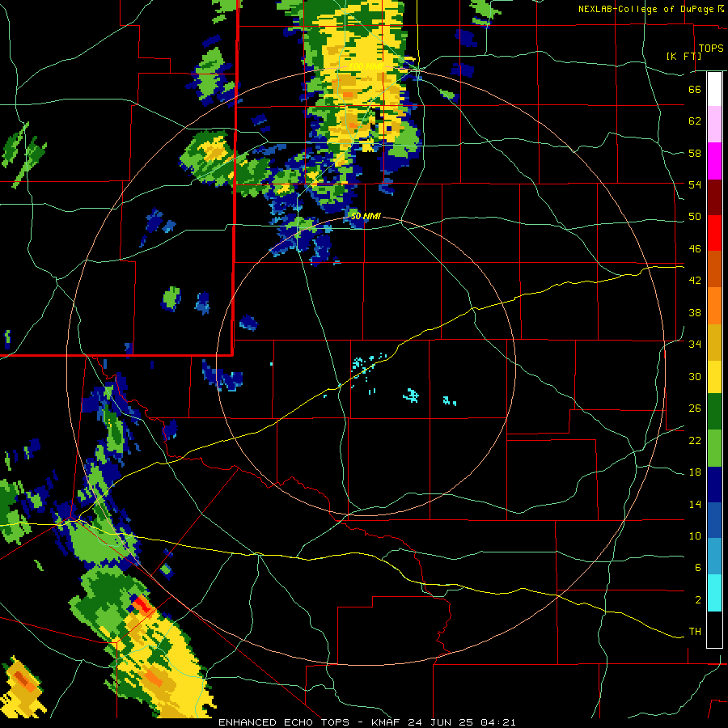Click the gold legend swatch
The image size is (728, 728).
click(x=714, y=342)
